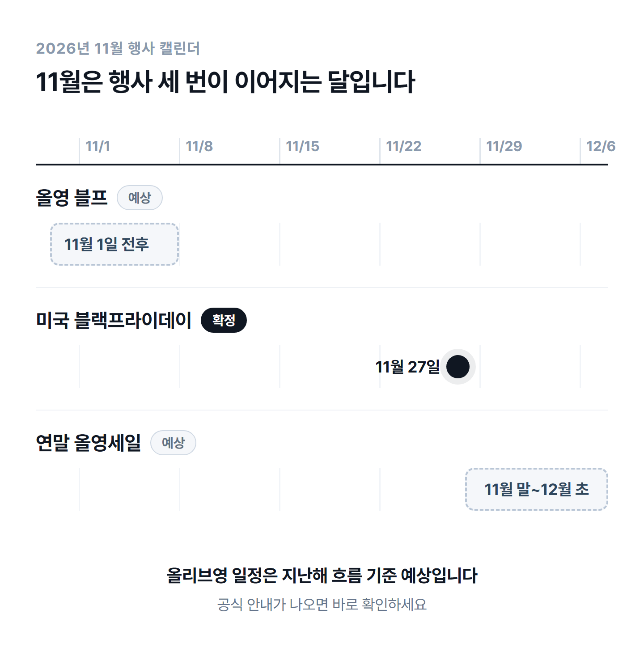
Task: Click the black 11월 27일 event dot
Action: [x=458, y=367]
